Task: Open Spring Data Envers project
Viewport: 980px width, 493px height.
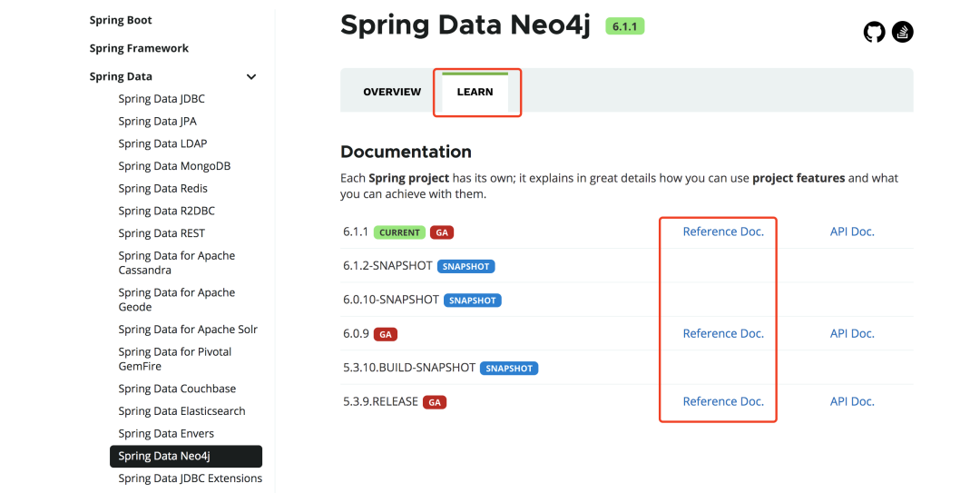Action: coord(166,434)
